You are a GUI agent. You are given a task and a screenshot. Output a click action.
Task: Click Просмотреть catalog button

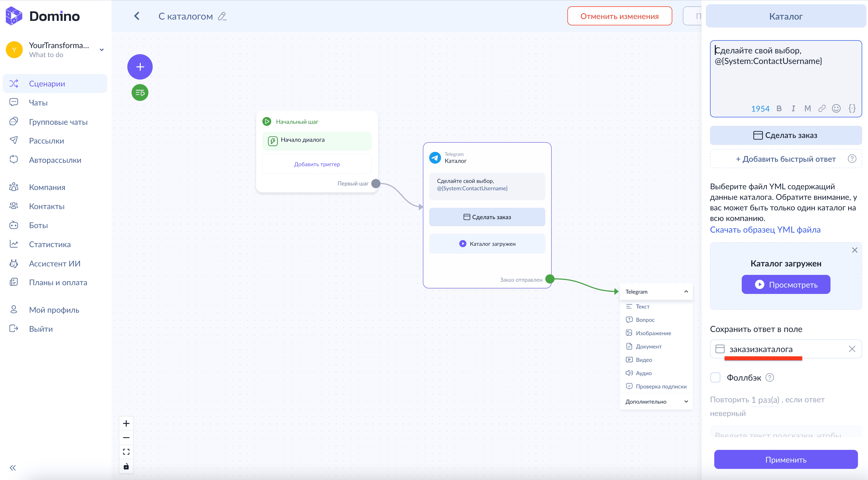tap(785, 284)
